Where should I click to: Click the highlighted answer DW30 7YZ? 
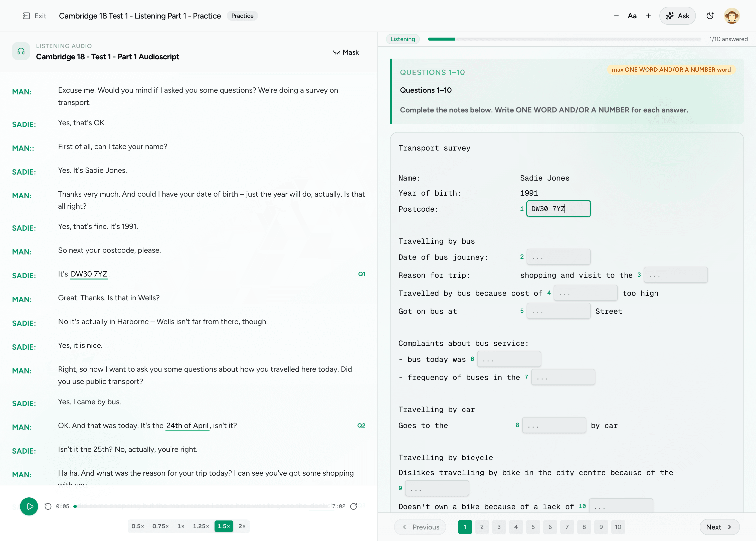pos(89,274)
